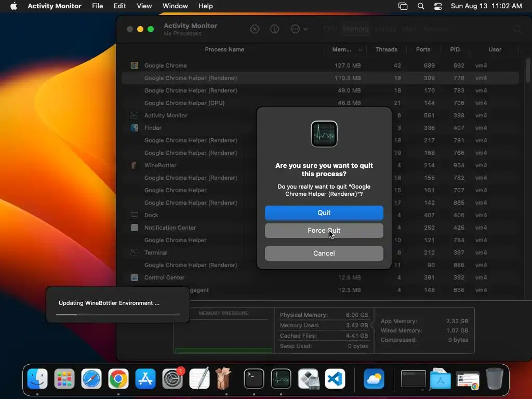Viewport: 532px width, 399px height.
Task: Click the minimized terminal window thumbnail in Dock
Action: [413, 379]
